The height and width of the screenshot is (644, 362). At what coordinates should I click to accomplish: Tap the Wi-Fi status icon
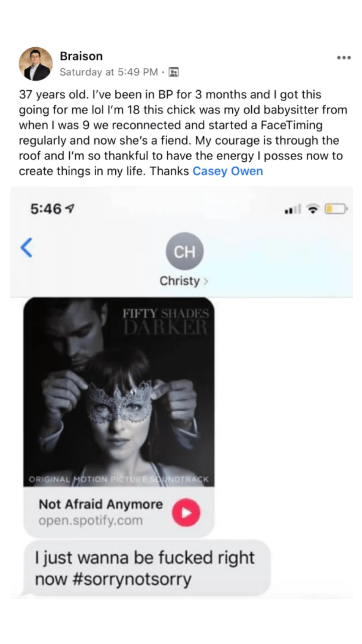click(313, 209)
